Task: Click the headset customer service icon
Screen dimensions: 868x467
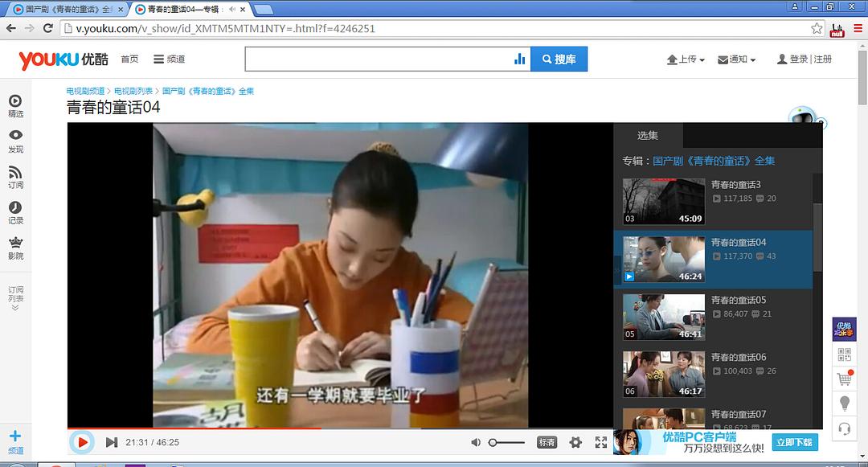Action: [x=845, y=428]
